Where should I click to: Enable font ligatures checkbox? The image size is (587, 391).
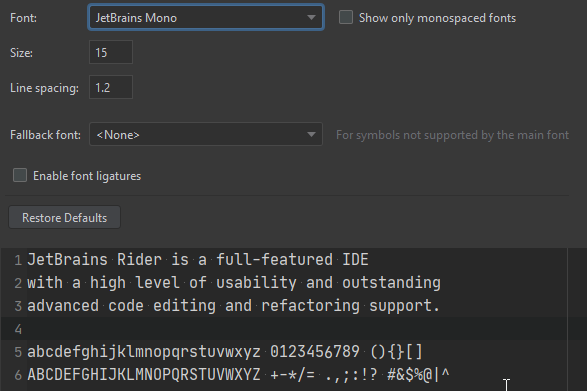[20, 175]
